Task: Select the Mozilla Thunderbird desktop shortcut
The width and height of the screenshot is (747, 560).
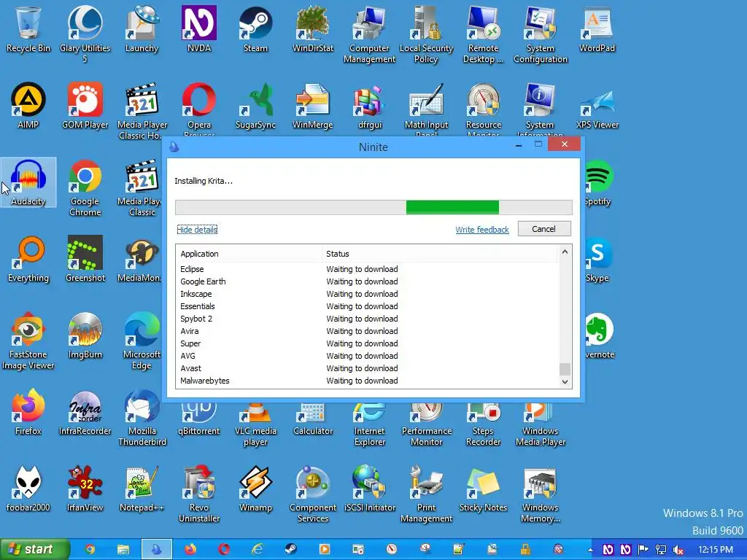Action: coord(142,417)
